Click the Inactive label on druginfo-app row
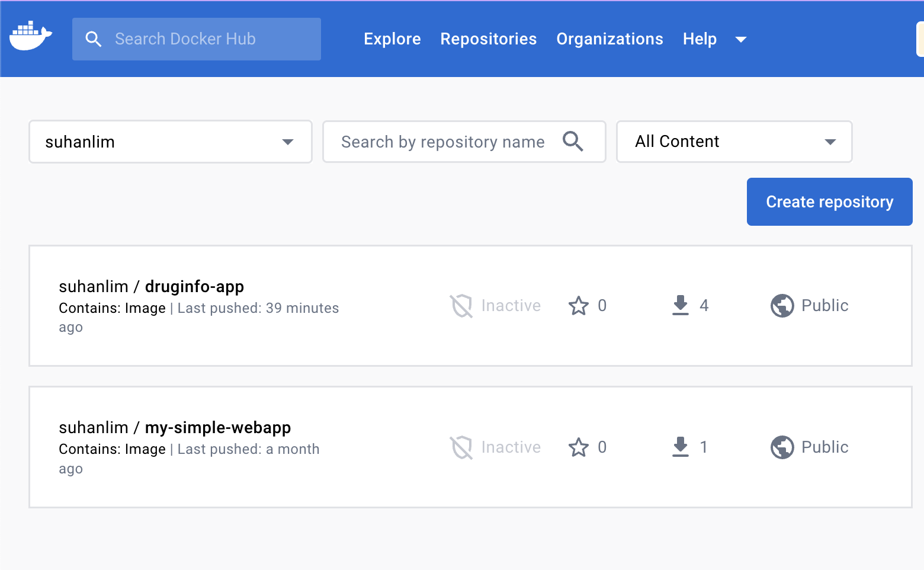 pos(511,305)
